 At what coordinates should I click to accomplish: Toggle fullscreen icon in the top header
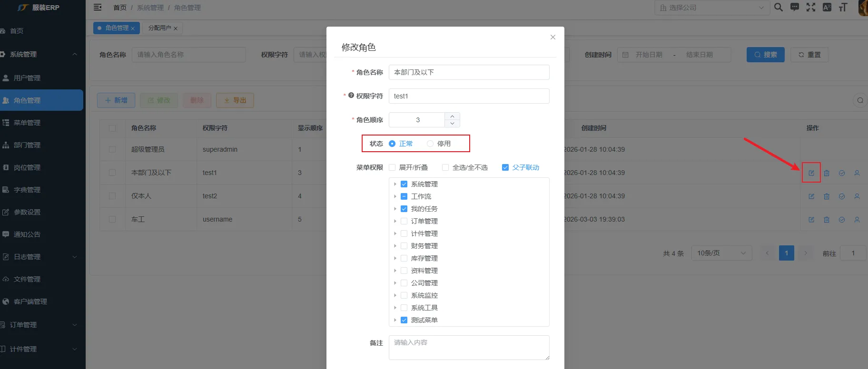pos(811,7)
